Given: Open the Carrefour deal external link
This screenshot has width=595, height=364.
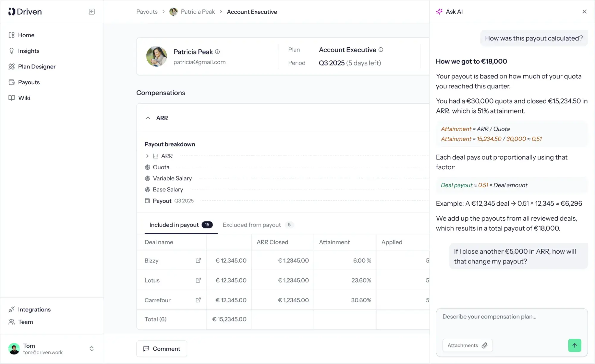Looking at the screenshot, I should tap(198, 300).
